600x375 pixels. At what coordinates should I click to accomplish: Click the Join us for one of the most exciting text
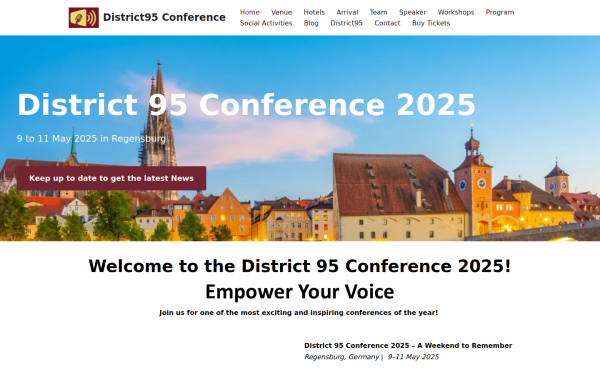pos(298,313)
